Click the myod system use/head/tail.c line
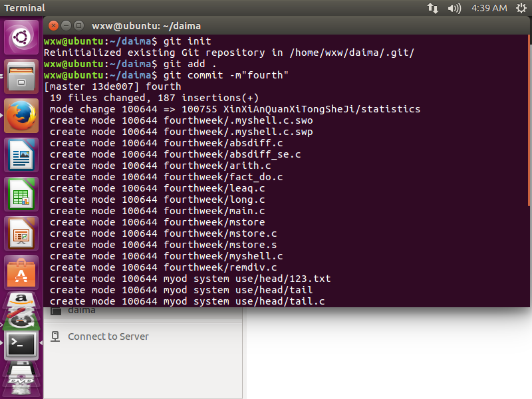 187,301
